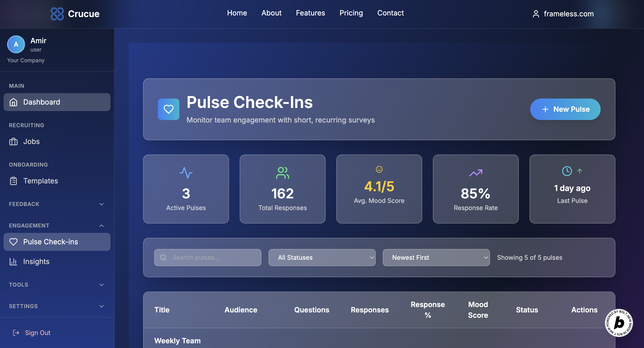Go to Insights in the sidebar
This screenshot has width=644, height=348.
pos(36,261)
